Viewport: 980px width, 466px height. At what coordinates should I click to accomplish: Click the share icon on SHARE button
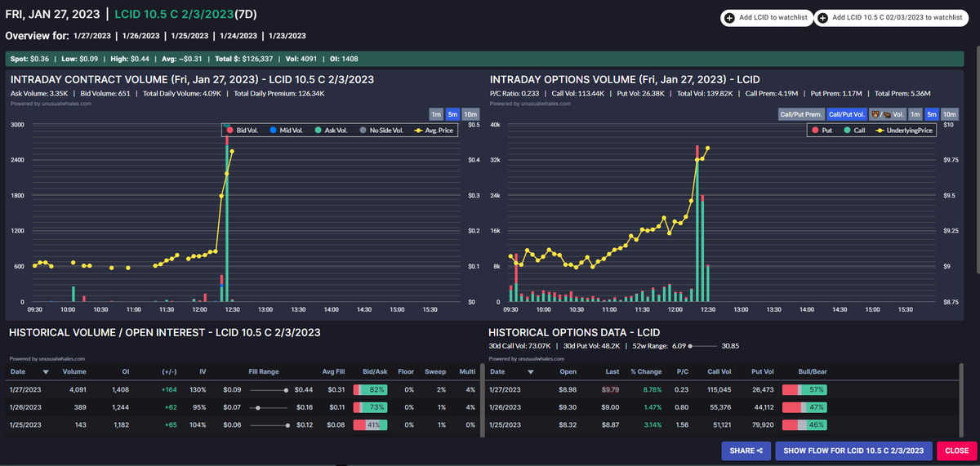(759, 450)
